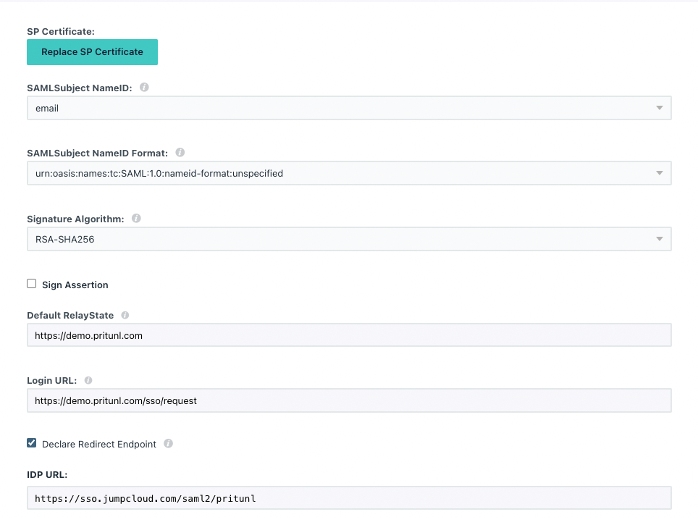The image size is (698, 518).
Task: Click the info icon beside SAMLSubject NameID Format
Action: click(x=180, y=153)
